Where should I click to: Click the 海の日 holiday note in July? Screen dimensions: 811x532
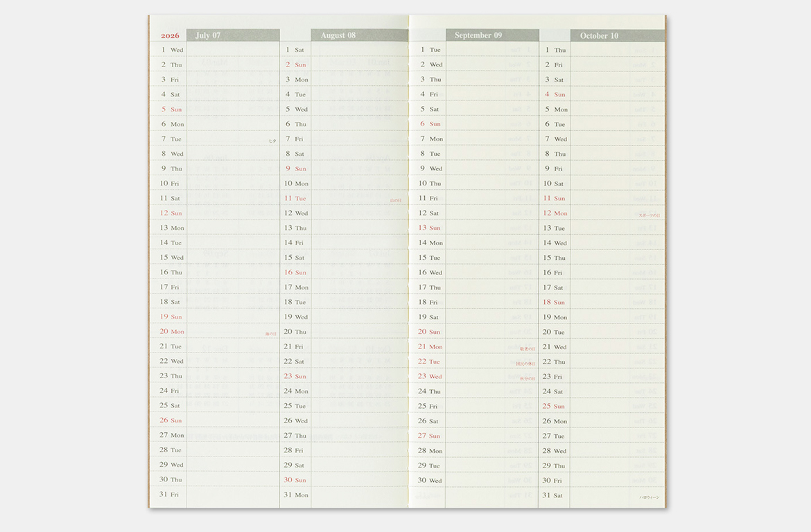[271, 334]
